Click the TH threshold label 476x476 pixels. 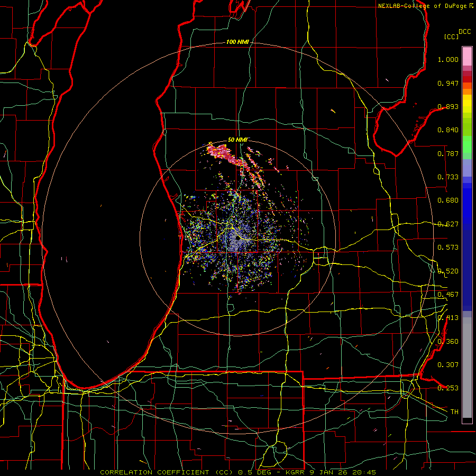(x=454, y=412)
